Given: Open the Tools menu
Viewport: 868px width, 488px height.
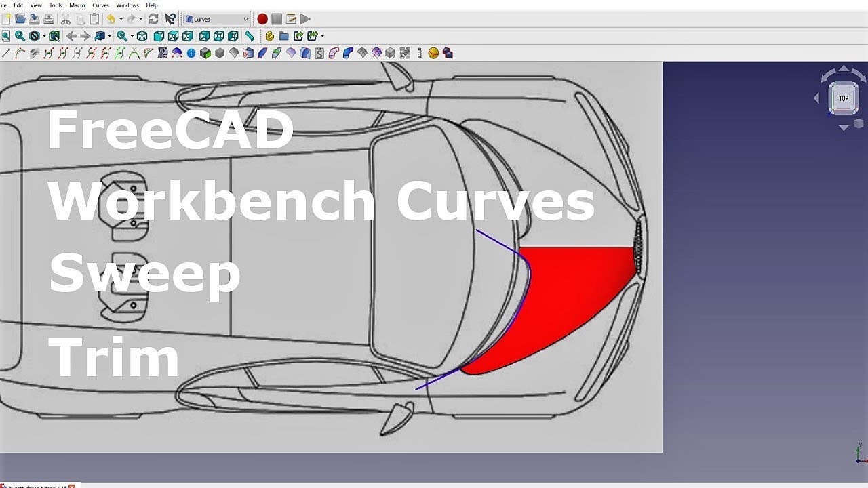Looking at the screenshot, I should (56, 5).
